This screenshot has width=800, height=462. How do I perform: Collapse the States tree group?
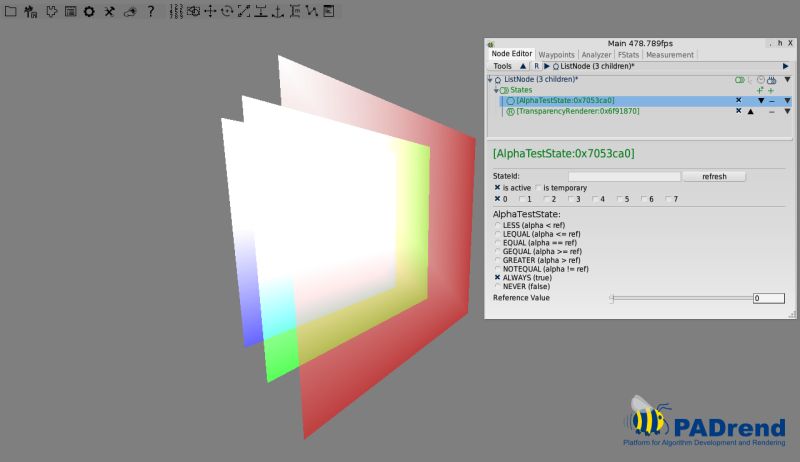point(496,90)
